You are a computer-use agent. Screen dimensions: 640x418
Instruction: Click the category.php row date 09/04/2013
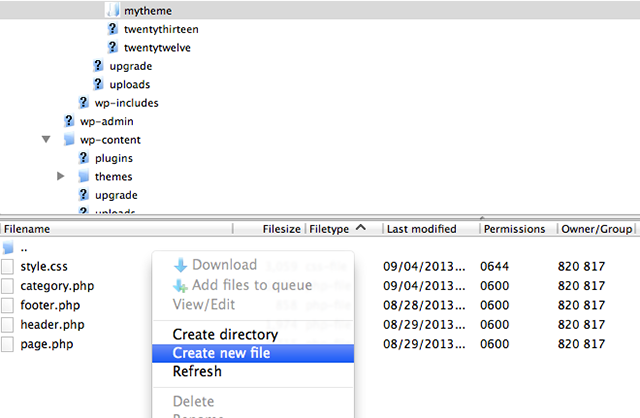pyautogui.click(x=424, y=286)
